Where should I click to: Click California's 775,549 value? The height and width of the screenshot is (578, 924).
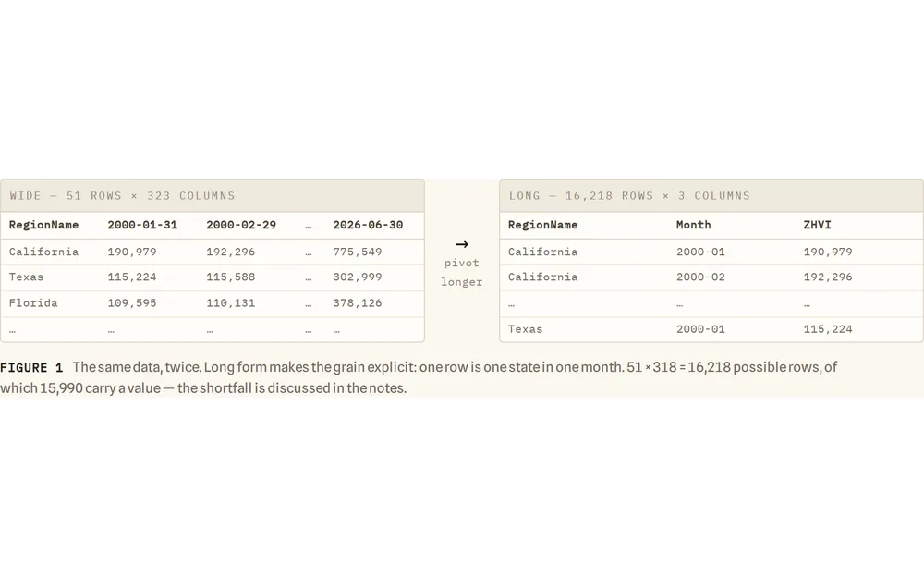pyautogui.click(x=357, y=252)
